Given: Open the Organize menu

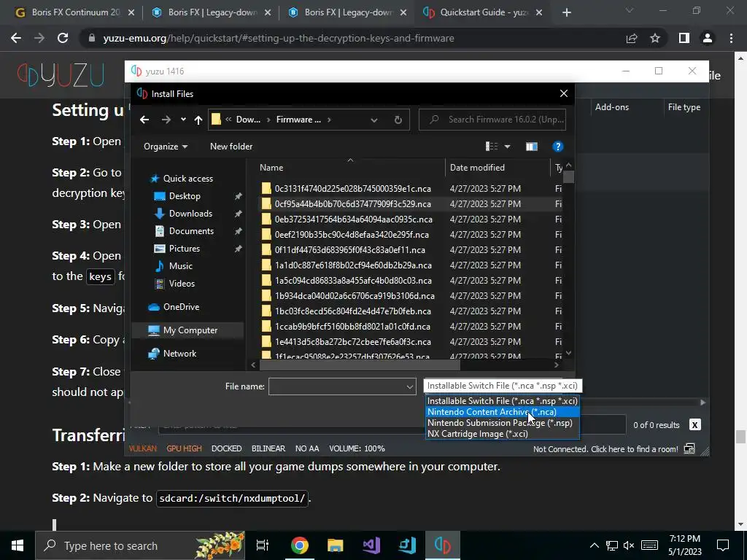Looking at the screenshot, I should click(x=166, y=147).
